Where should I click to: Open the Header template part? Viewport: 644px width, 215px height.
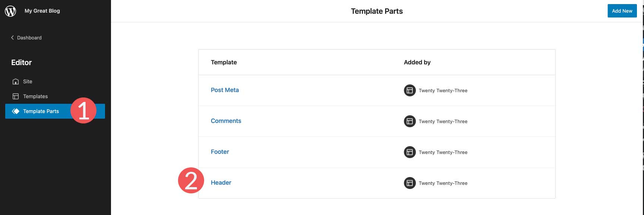tap(221, 183)
